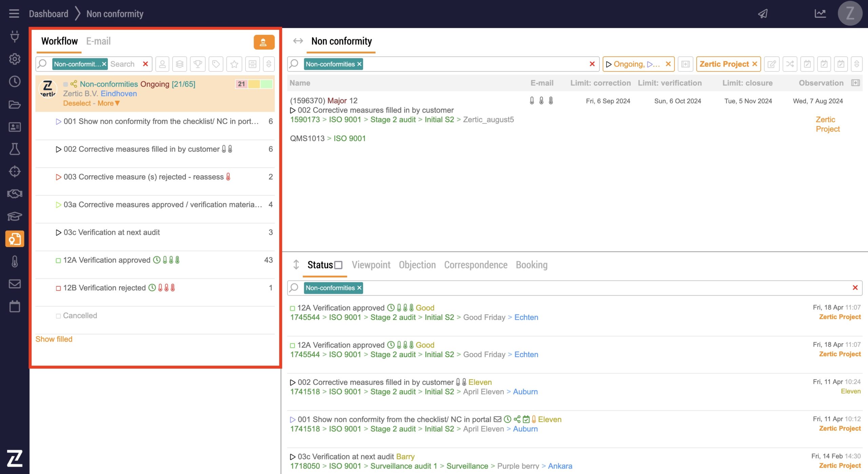Toggle the Cancelled status checkbox
The image size is (868, 474).
point(58,316)
